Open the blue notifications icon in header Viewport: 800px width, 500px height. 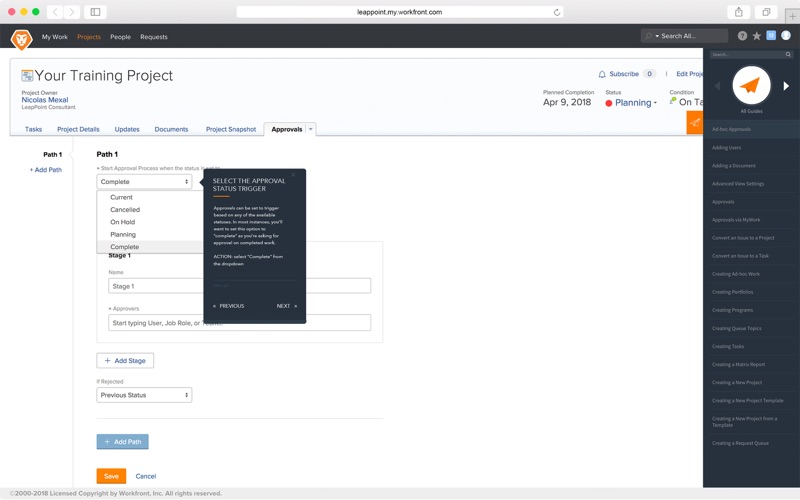tap(771, 35)
